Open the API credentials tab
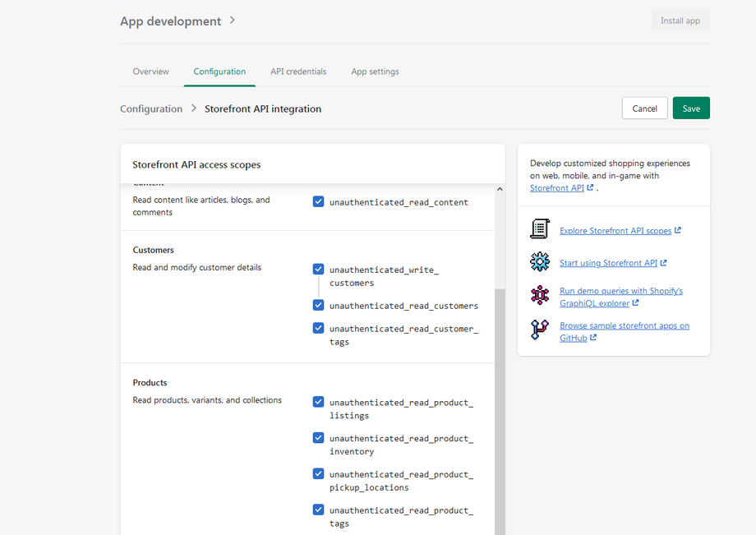756x535 pixels. 298,71
